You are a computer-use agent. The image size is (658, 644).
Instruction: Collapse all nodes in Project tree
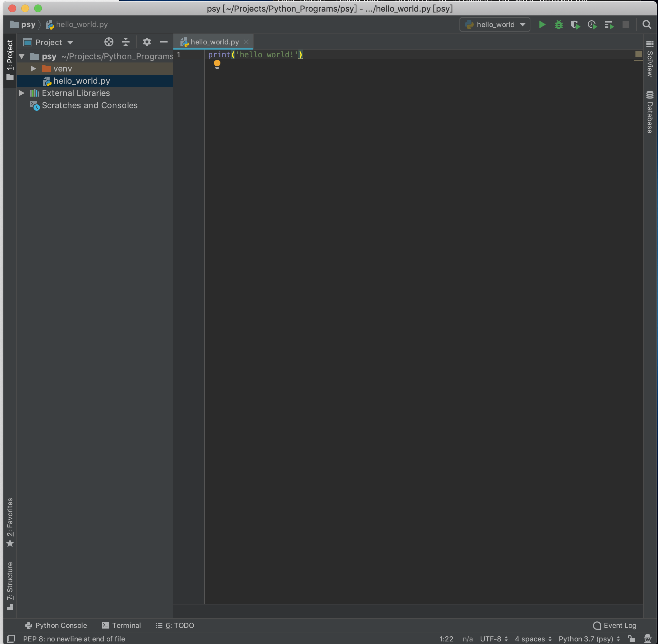click(126, 42)
